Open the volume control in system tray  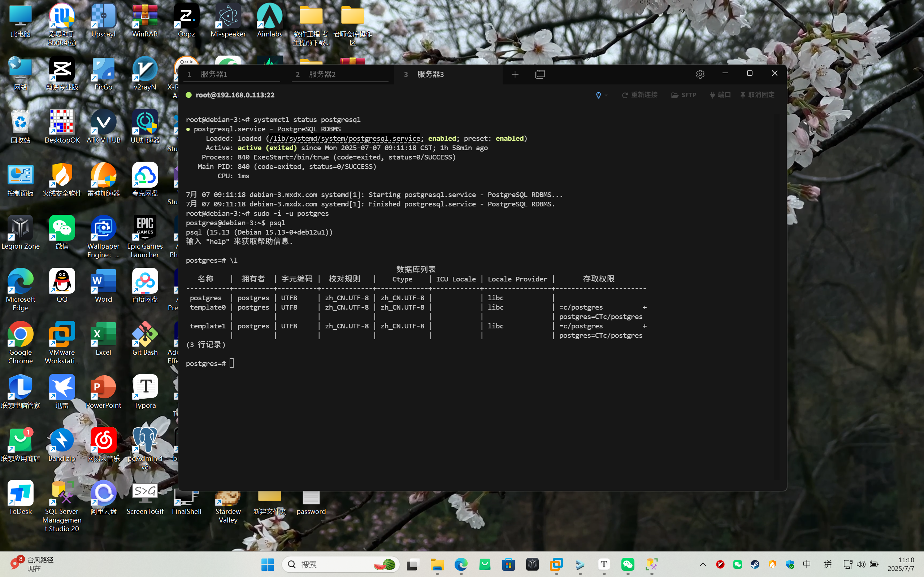tap(860, 564)
